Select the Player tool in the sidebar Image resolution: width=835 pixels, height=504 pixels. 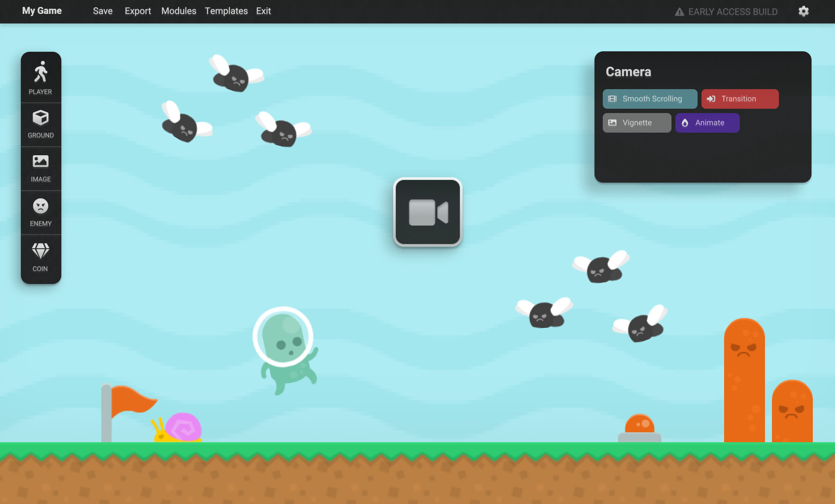pos(40,77)
